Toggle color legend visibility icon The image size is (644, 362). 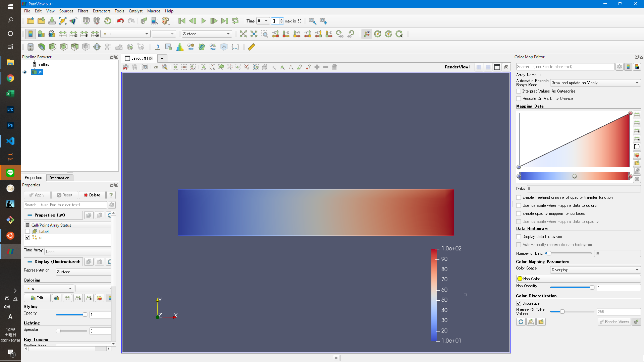coord(30,34)
